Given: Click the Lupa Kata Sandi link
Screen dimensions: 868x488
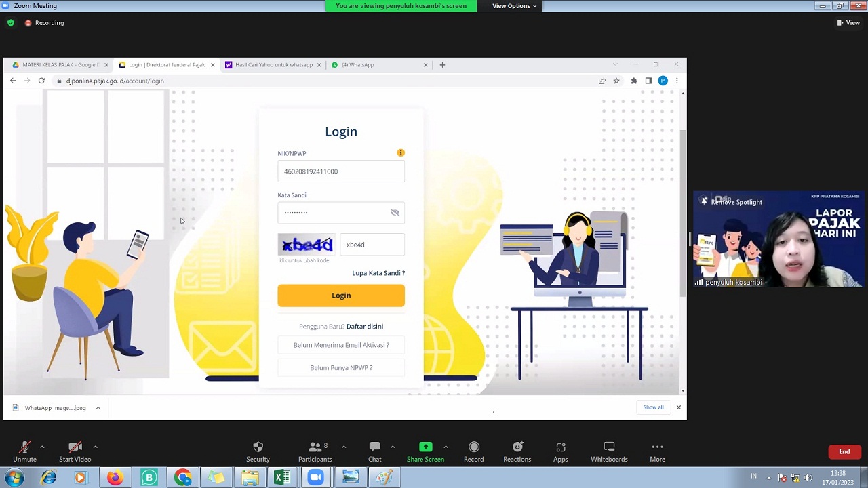Looking at the screenshot, I should (x=378, y=273).
